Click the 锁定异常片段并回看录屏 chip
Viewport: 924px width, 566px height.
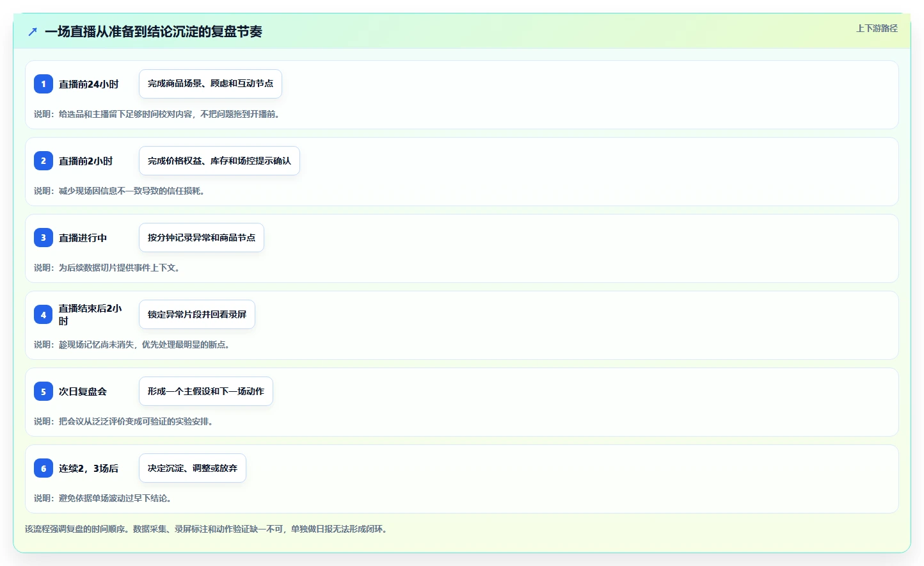point(197,314)
